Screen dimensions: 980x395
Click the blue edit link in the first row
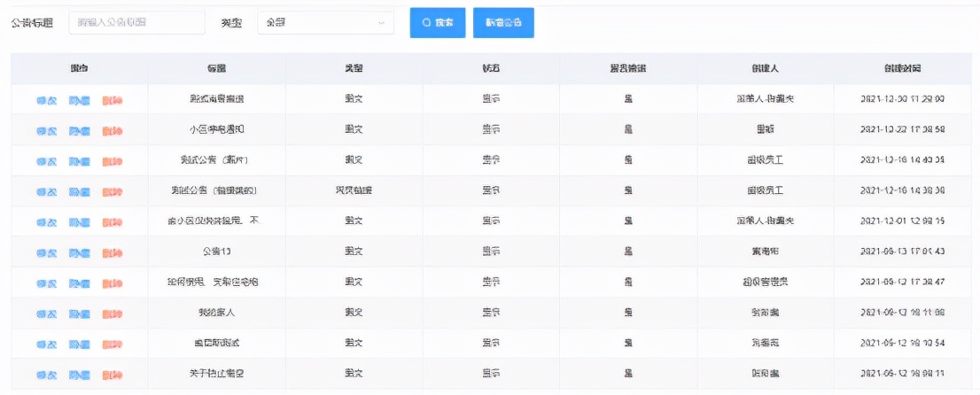(47, 100)
